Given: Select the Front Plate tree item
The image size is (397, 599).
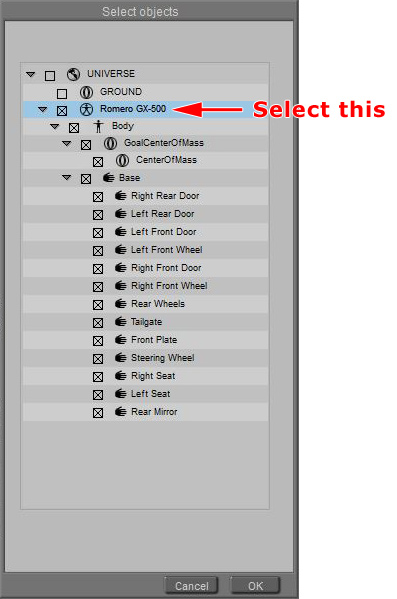Looking at the screenshot, I should coord(146,340).
